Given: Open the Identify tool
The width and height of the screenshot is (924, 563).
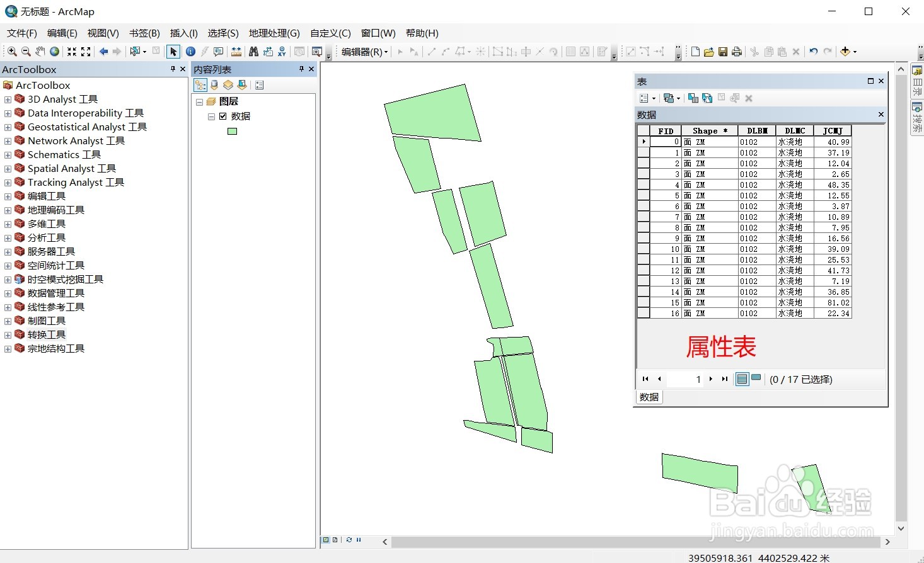Looking at the screenshot, I should (x=190, y=51).
